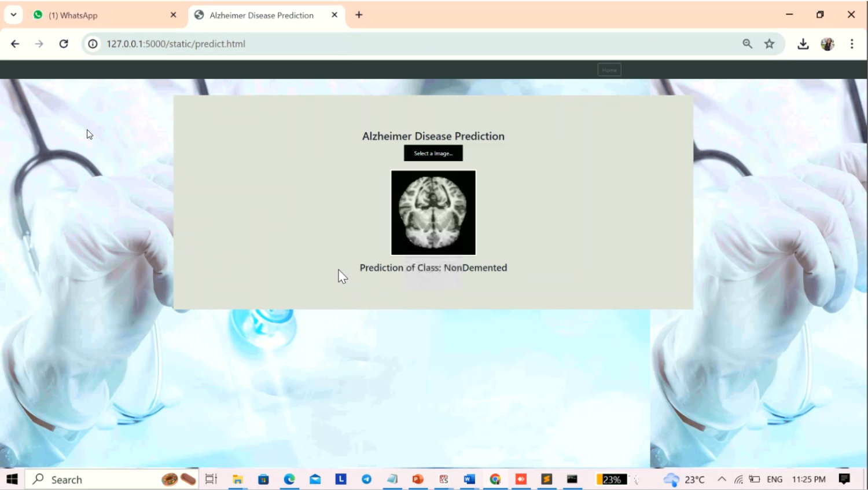The width and height of the screenshot is (868, 490).
Task: Go forward to next page
Action: (39, 44)
